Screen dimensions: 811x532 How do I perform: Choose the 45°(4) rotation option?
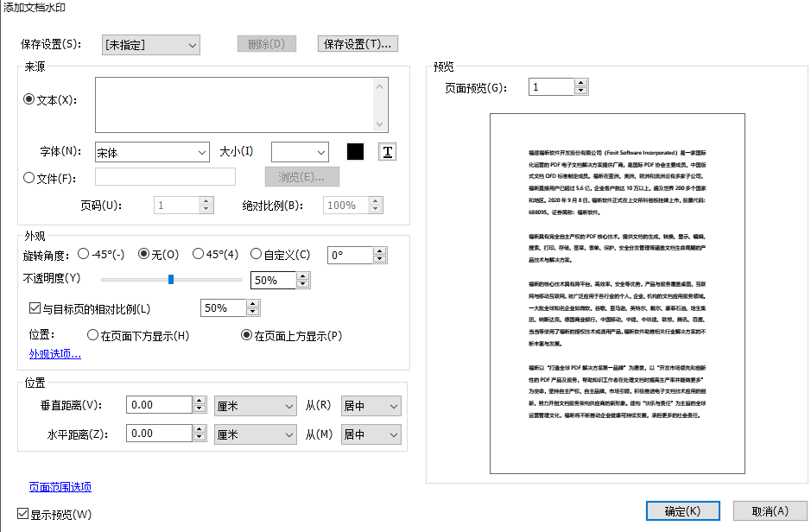199,254
